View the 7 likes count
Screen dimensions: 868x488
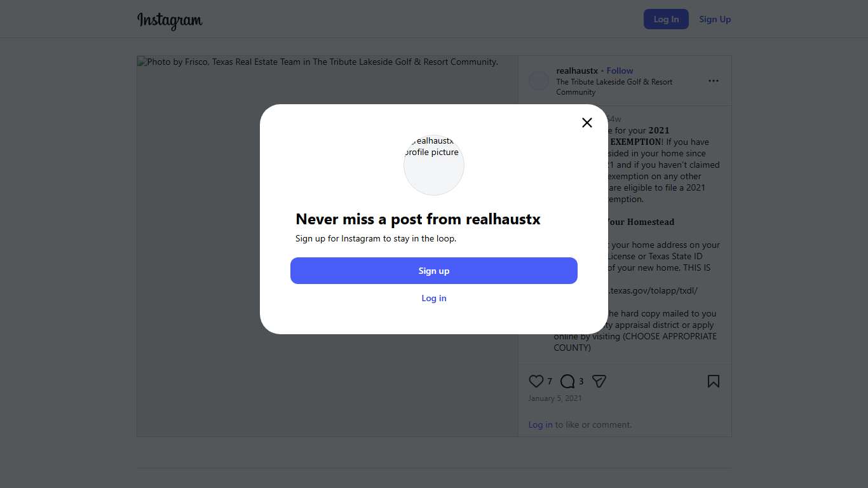(x=550, y=382)
